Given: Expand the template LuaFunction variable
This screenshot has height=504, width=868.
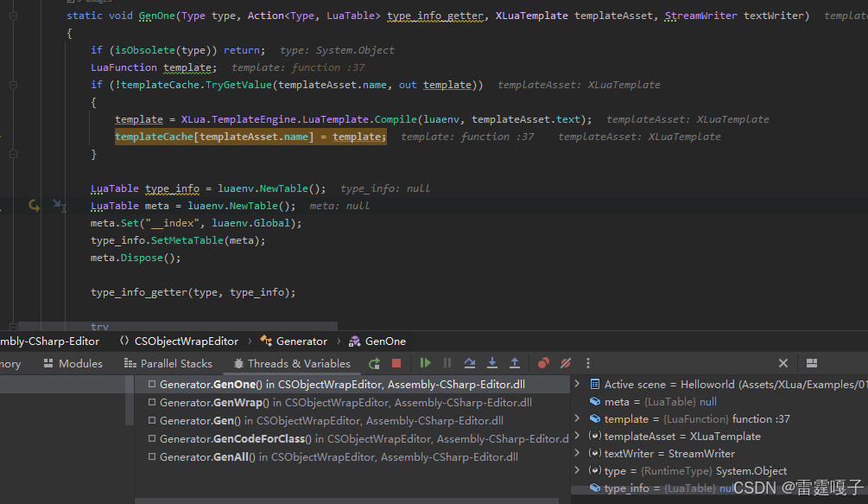Looking at the screenshot, I should point(578,418).
